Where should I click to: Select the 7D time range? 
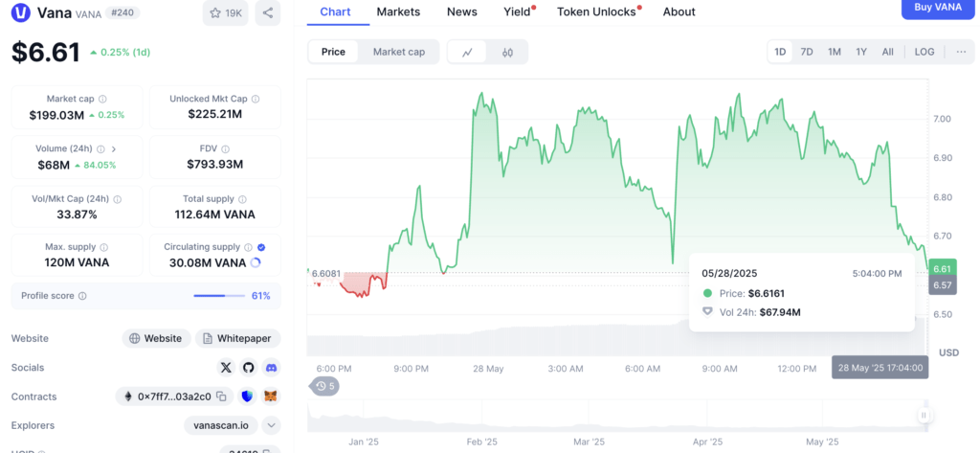coord(807,52)
